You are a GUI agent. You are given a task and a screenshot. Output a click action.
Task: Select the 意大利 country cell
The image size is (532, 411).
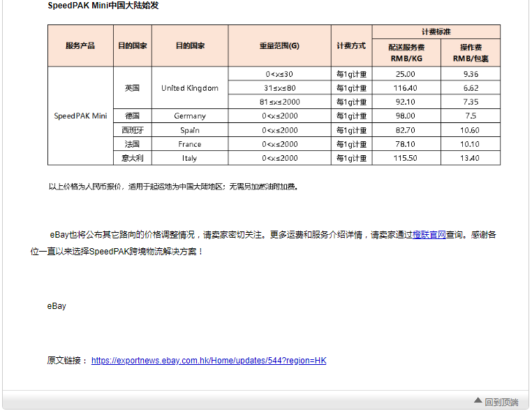click(133, 158)
